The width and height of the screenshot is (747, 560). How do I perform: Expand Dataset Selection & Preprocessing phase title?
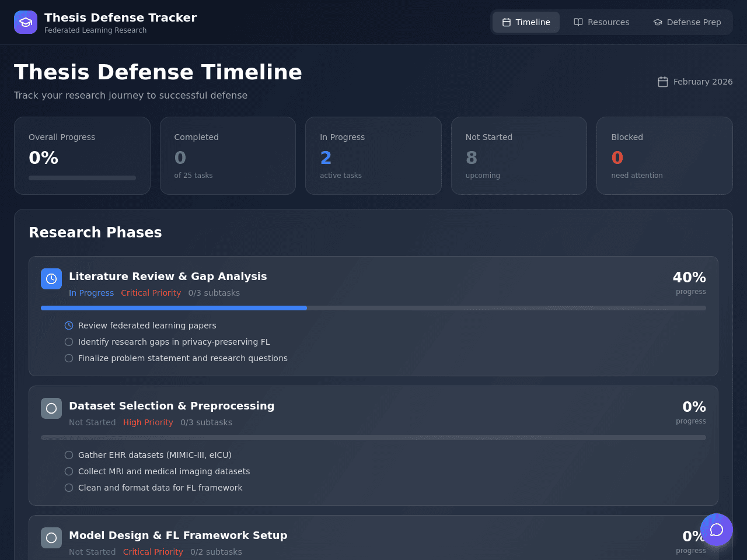pos(172,406)
